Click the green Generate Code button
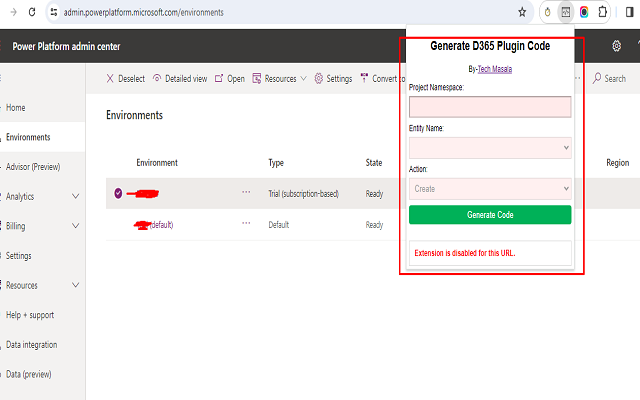This screenshot has width=640, height=400. 490,215
